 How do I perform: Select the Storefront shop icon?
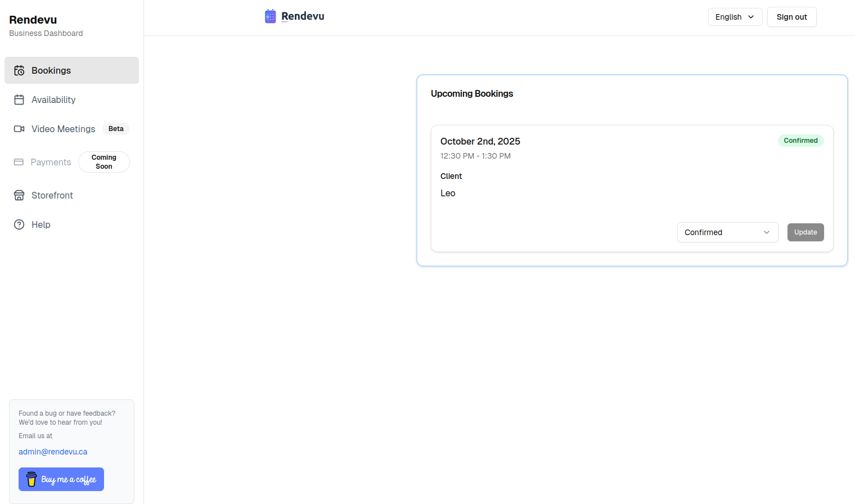pos(19,195)
